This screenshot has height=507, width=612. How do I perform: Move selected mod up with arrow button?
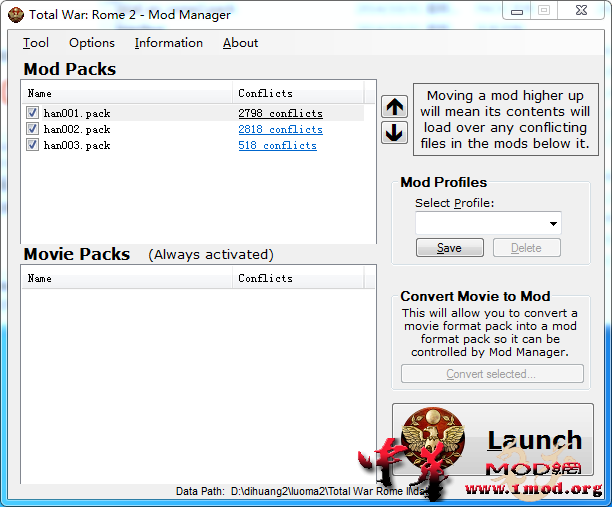395,107
